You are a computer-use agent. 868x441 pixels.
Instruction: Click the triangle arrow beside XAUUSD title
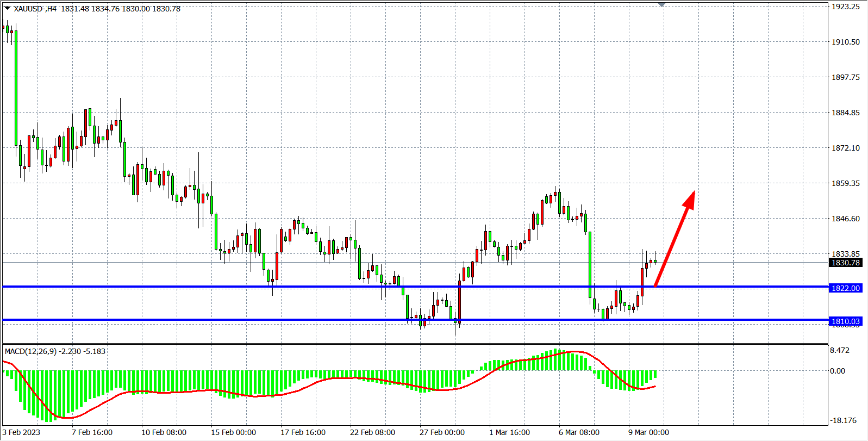[x=7, y=8]
